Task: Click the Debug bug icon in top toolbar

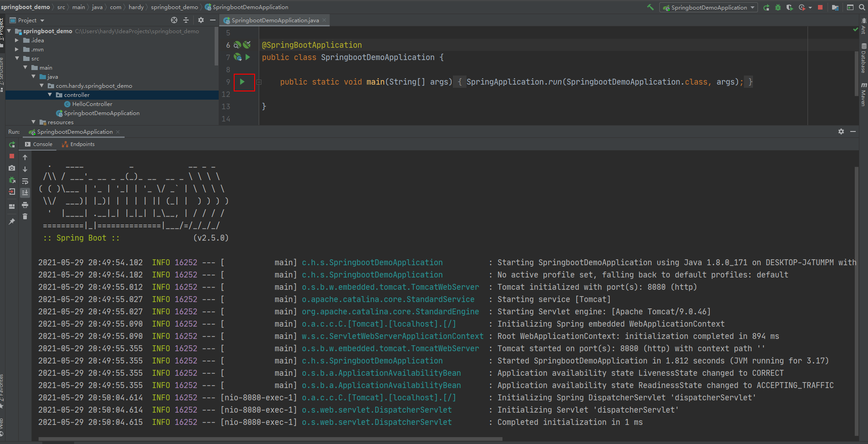Action: point(778,7)
